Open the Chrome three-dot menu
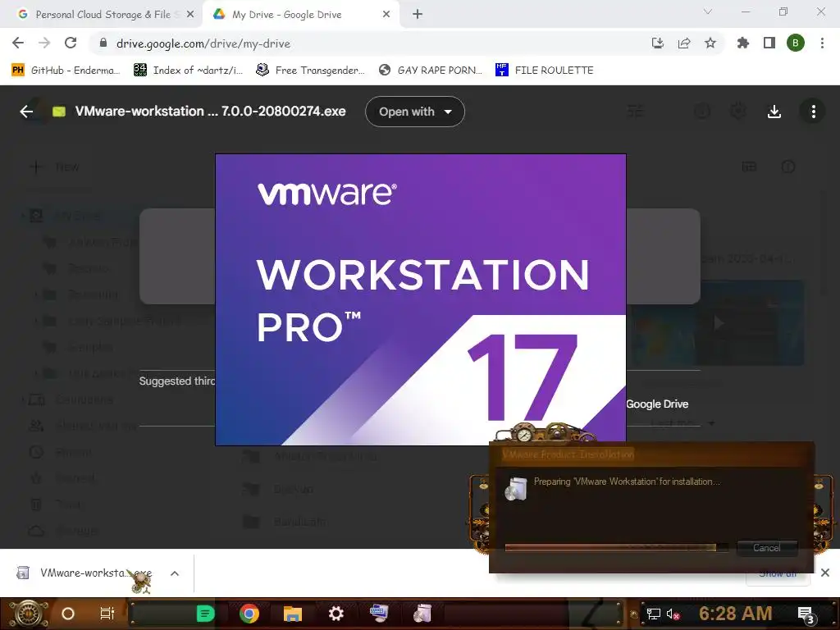 [x=822, y=43]
